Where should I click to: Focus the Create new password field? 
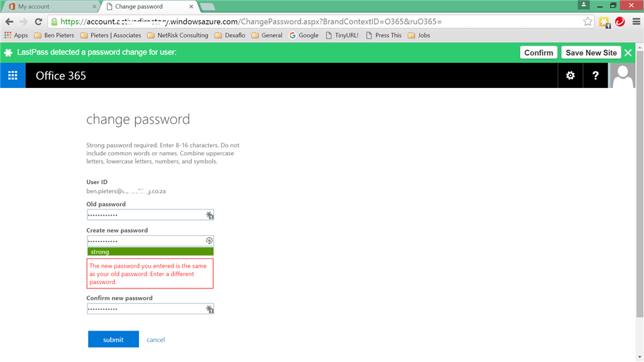[150, 241]
